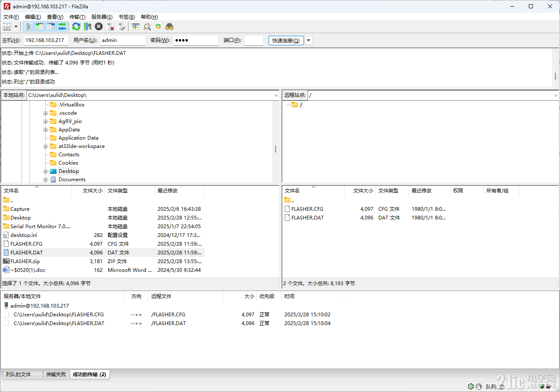Expand the AppData tree folder
This screenshot has height=392, width=560.
46,130
